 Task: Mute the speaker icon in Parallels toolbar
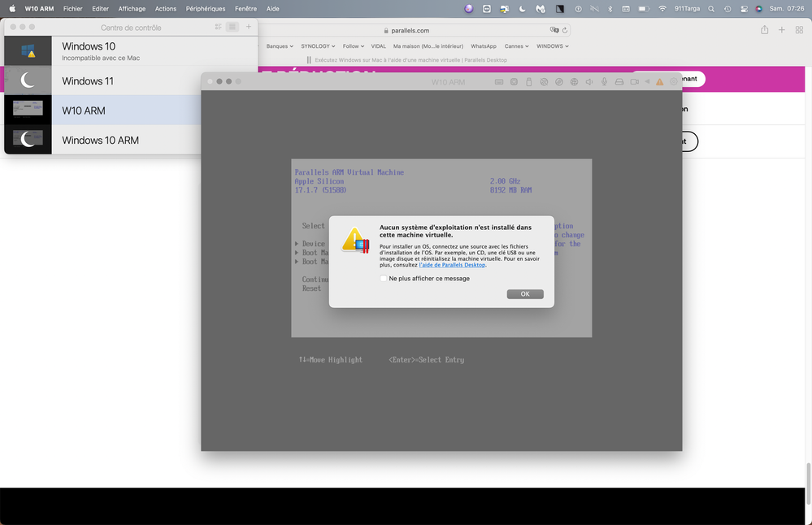pyautogui.click(x=588, y=81)
